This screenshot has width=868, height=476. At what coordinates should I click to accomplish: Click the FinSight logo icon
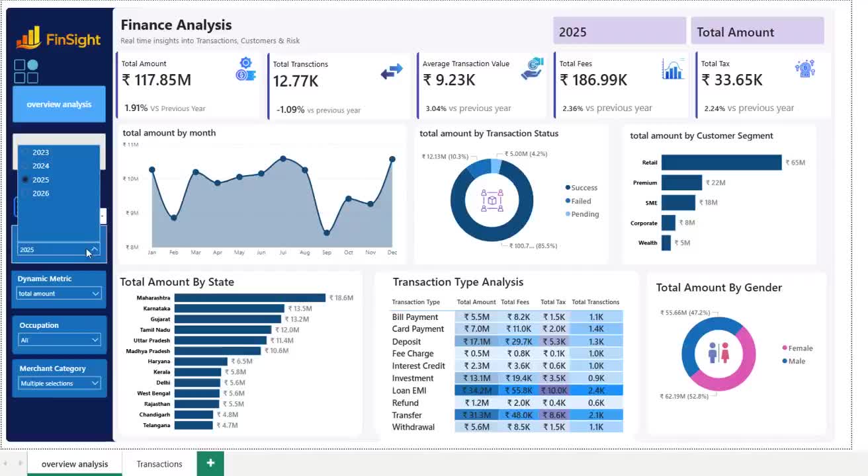point(28,38)
